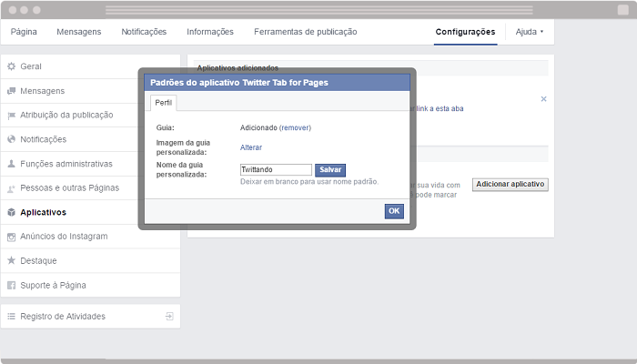Open Suporte à Página in sidebar
This screenshot has height=364, width=637.
click(x=90, y=285)
